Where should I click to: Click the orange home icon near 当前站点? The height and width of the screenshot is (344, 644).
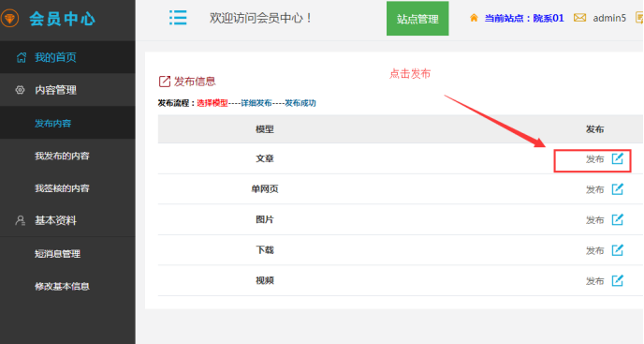(x=474, y=18)
